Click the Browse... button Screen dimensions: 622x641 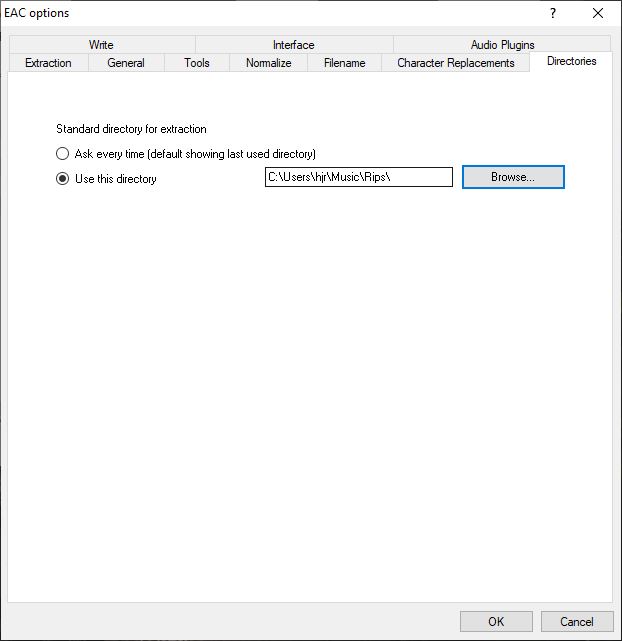pos(513,177)
